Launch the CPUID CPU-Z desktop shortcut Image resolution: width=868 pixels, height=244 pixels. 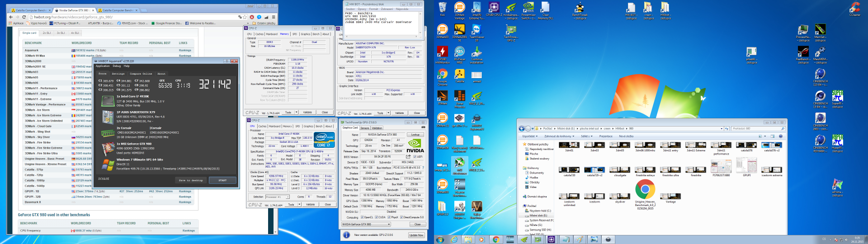(494, 9)
